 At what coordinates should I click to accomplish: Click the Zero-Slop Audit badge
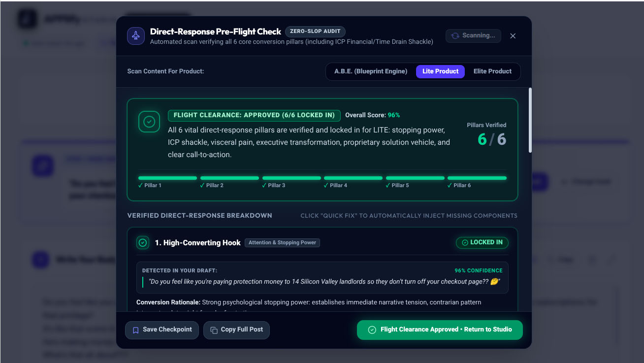coord(315,31)
